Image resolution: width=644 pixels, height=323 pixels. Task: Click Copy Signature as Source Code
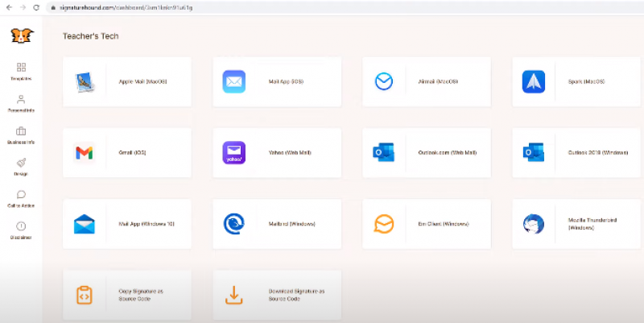(127, 294)
